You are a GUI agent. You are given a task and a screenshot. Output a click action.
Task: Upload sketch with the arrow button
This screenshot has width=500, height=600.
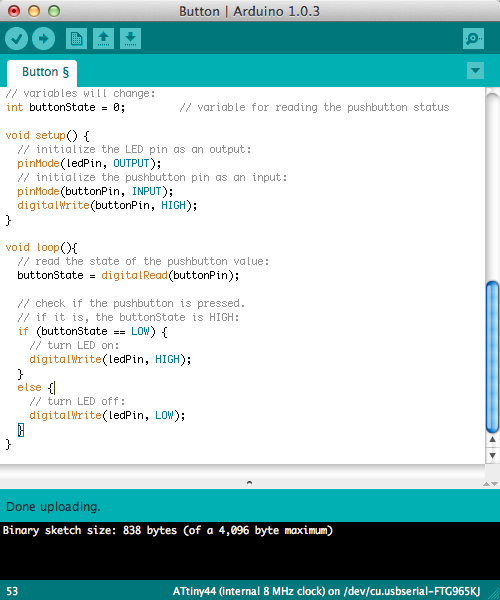click(x=43, y=39)
